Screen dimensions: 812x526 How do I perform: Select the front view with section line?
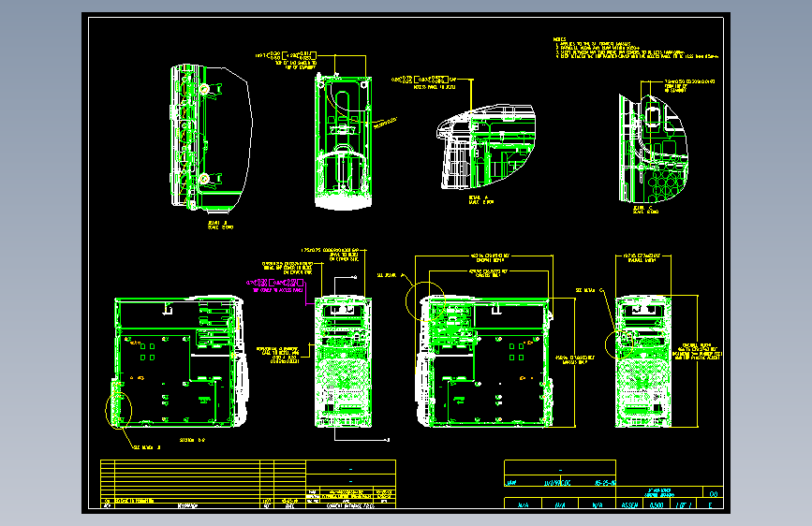pos(344,361)
